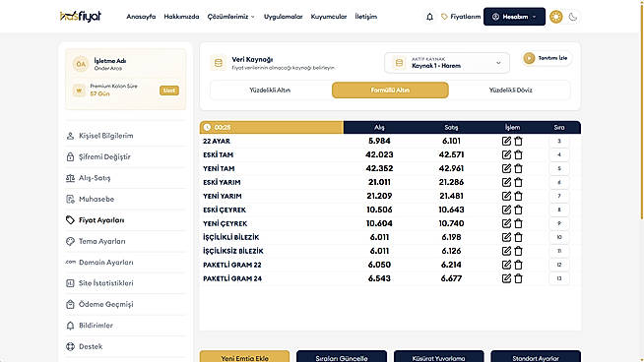Click order field of YENİ TAM row
Screen dimensions: 644x362
click(559, 168)
